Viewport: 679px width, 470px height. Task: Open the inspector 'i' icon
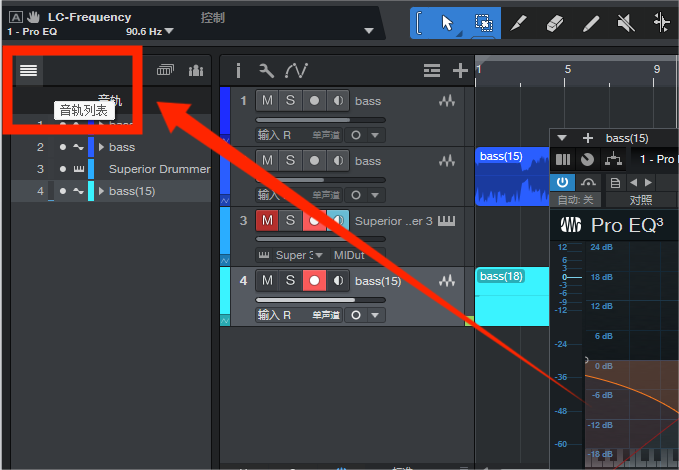(238, 70)
